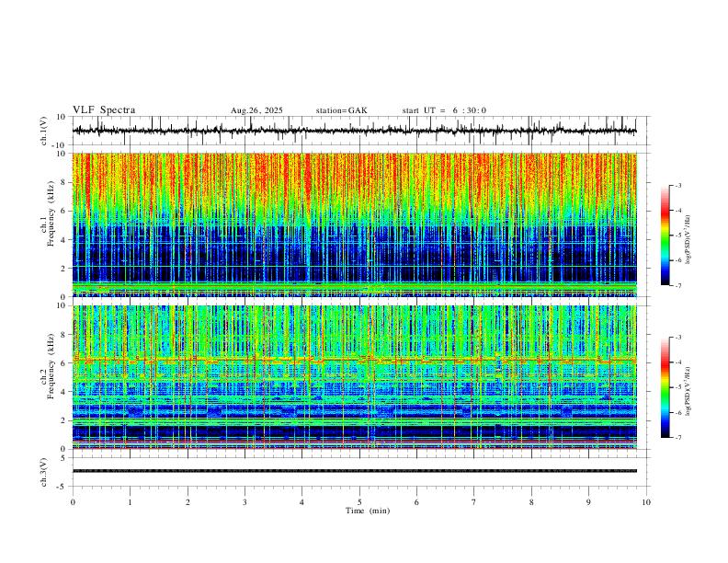Click time-axis tick label "4"
The height and width of the screenshot is (563, 728).
click(x=302, y=502)
